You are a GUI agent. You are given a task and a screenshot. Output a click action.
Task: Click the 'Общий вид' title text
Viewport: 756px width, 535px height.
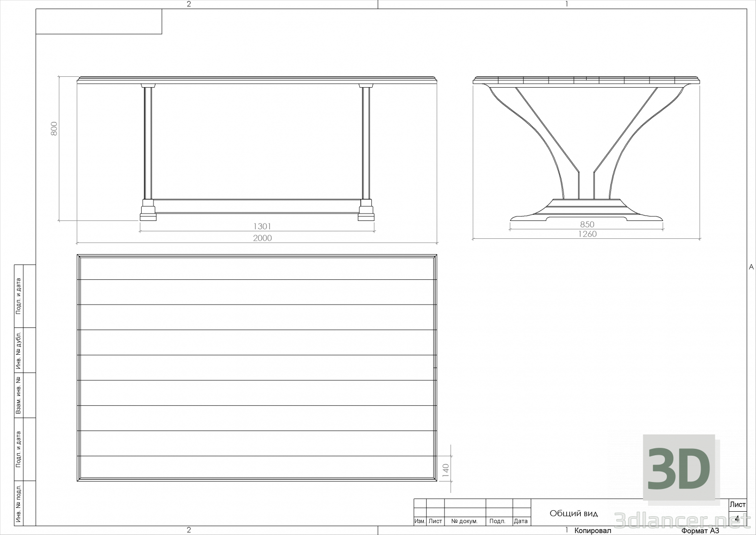point(573,513)
